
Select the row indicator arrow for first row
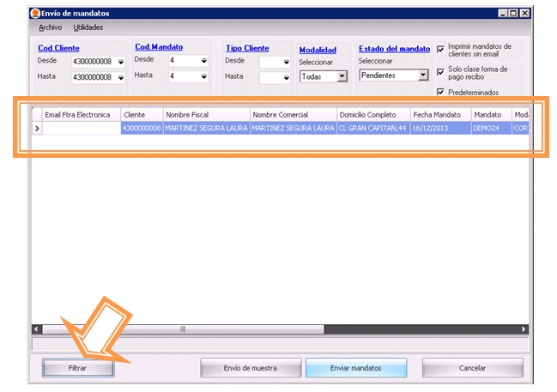(37, 128)
